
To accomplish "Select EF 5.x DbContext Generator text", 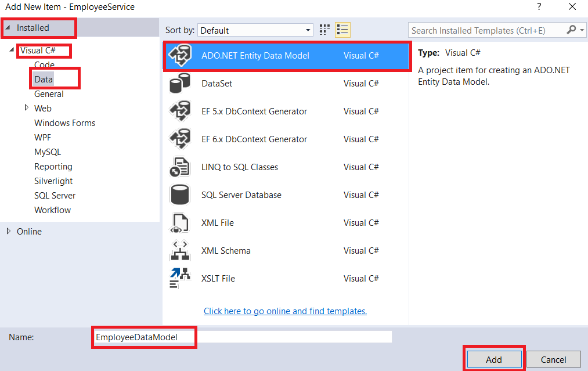I will point(254,111).
